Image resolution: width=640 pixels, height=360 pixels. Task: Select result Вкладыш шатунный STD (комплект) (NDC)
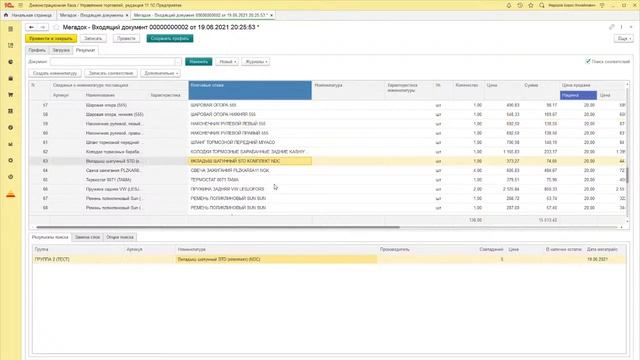(276, 259)
